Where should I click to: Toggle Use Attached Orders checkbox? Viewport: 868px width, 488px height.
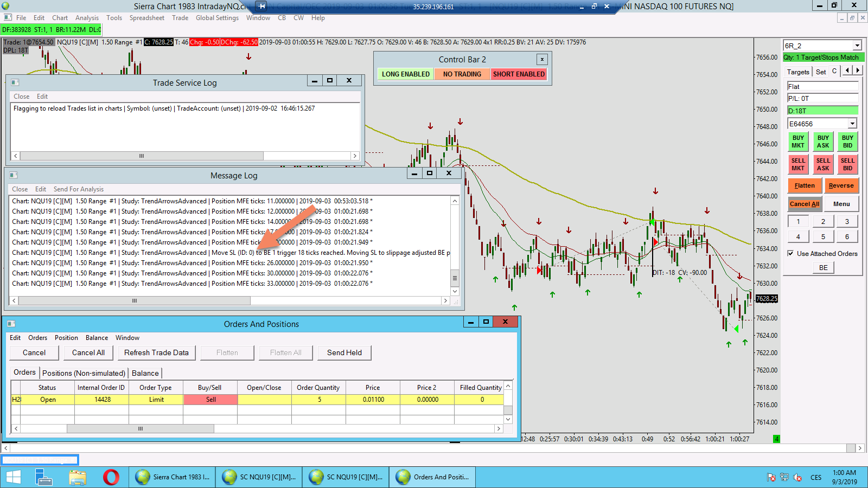click(x=791, y=253)
